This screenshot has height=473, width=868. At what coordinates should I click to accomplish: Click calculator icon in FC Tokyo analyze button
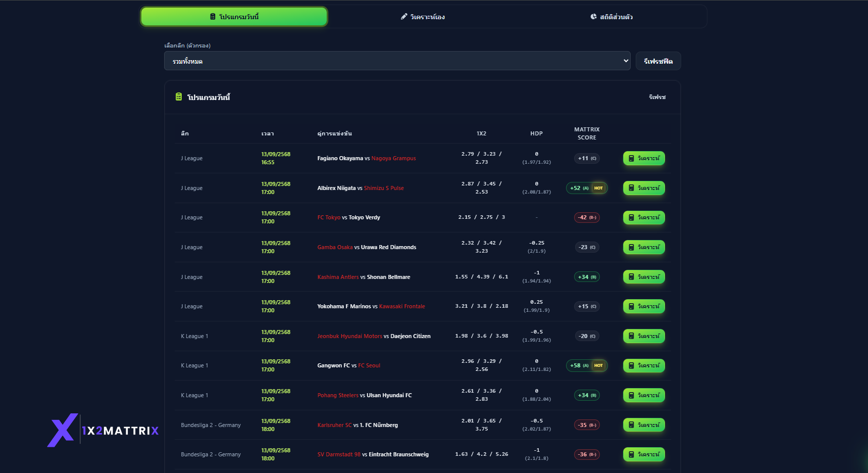click(631, 217)
